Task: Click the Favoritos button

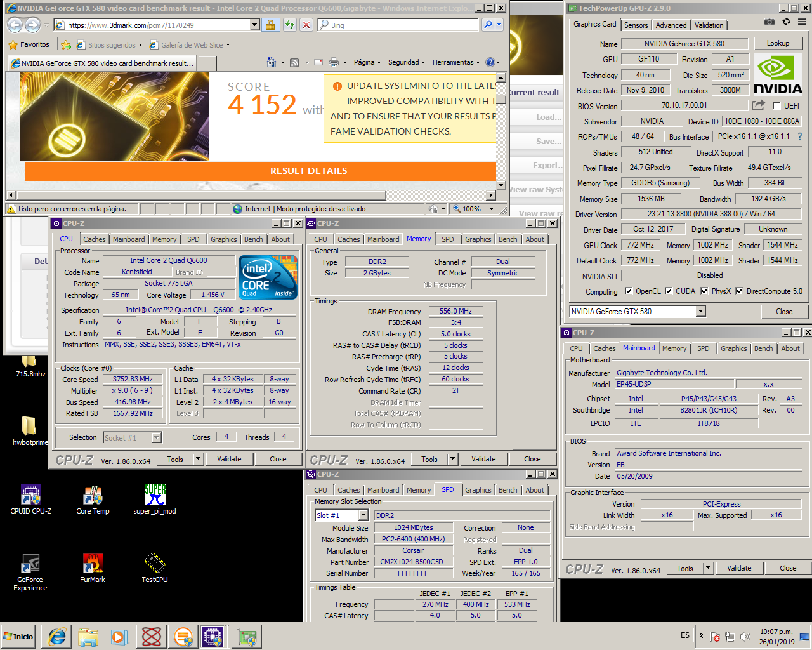Action: coord(29,45)
